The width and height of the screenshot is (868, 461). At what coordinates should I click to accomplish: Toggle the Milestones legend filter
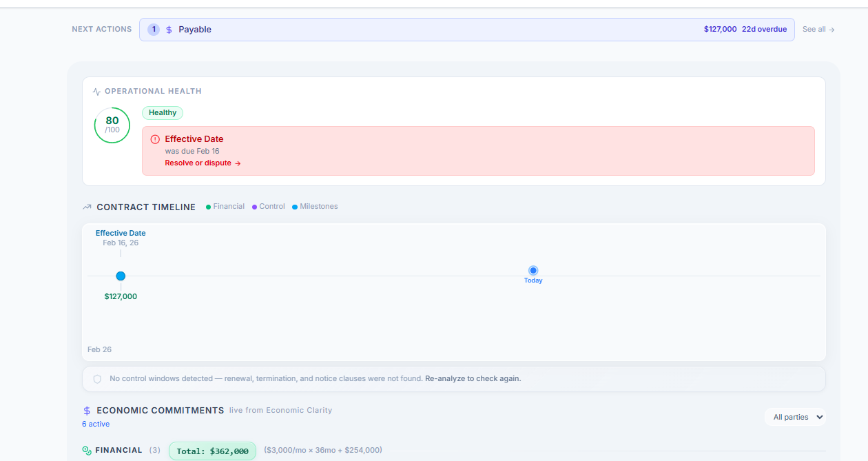pyautogui.click(x=315, y=207)
